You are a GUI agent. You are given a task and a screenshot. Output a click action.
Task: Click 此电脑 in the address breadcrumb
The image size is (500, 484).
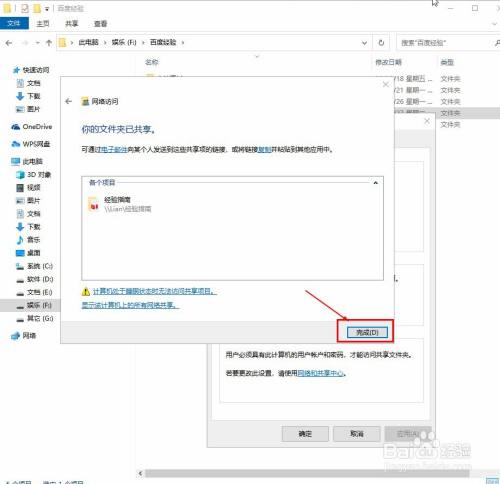click(88, 42)
